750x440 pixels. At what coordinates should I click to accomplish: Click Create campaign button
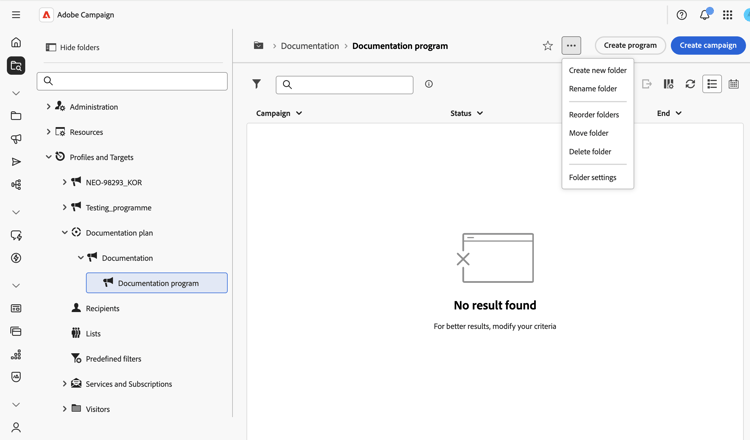(708, 45)
